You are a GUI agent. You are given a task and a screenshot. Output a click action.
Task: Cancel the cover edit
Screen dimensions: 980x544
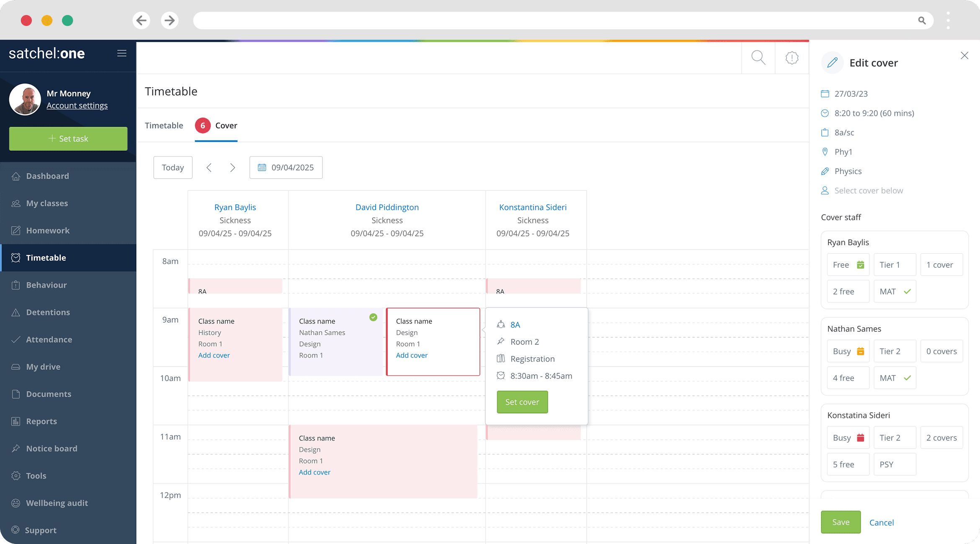tap(881, 523)
